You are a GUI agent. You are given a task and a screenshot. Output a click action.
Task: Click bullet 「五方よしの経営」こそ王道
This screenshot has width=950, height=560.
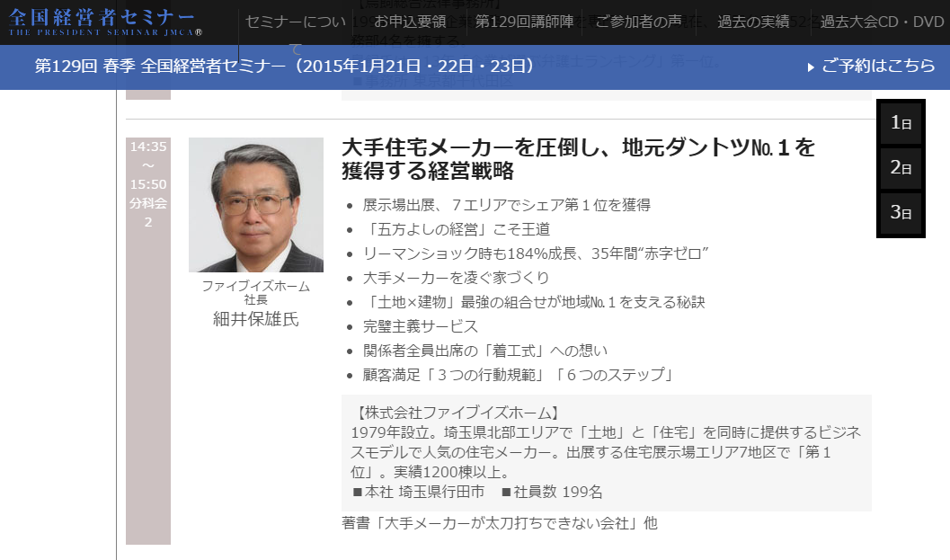(x=457, y=229)
